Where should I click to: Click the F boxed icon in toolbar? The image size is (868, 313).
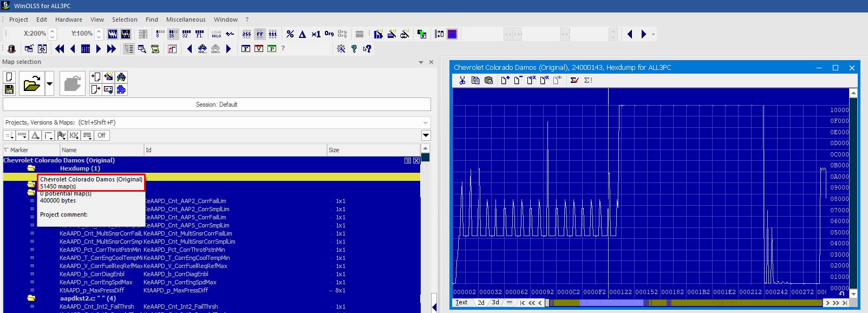246,49
